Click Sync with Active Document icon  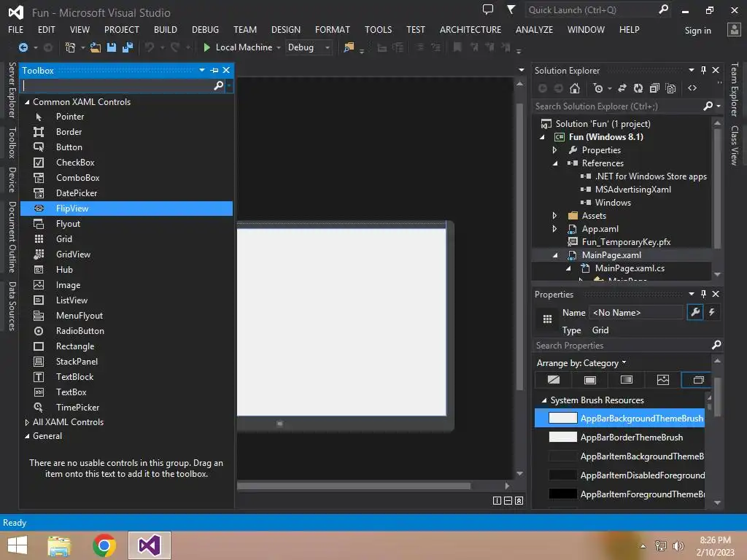click(x=622, y=88)
